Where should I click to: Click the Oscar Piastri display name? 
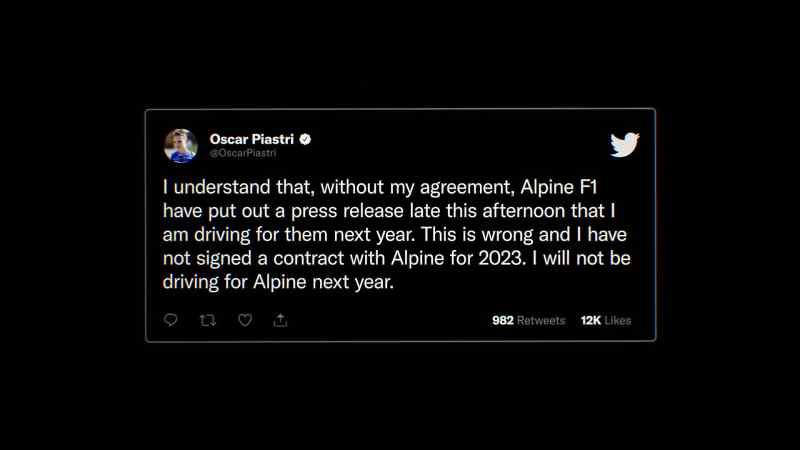click(x=252, y=139)
